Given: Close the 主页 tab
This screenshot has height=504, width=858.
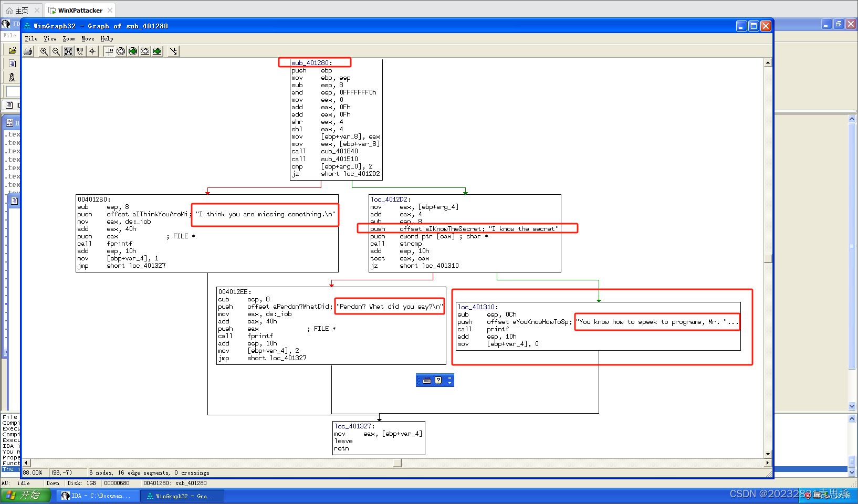Looking at the screenshot, I should click(x=37, y=10).
